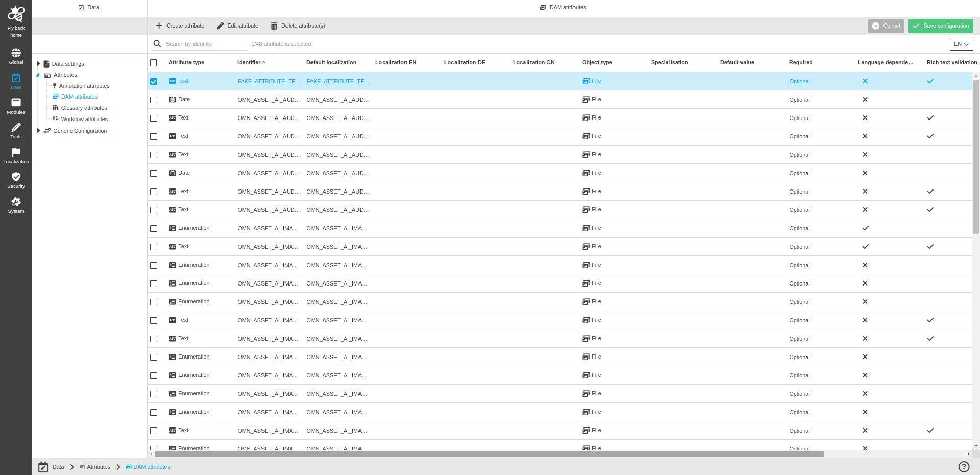Click the Search by identifier input field
The image size is (980, 475).
(x=199, y=44)
